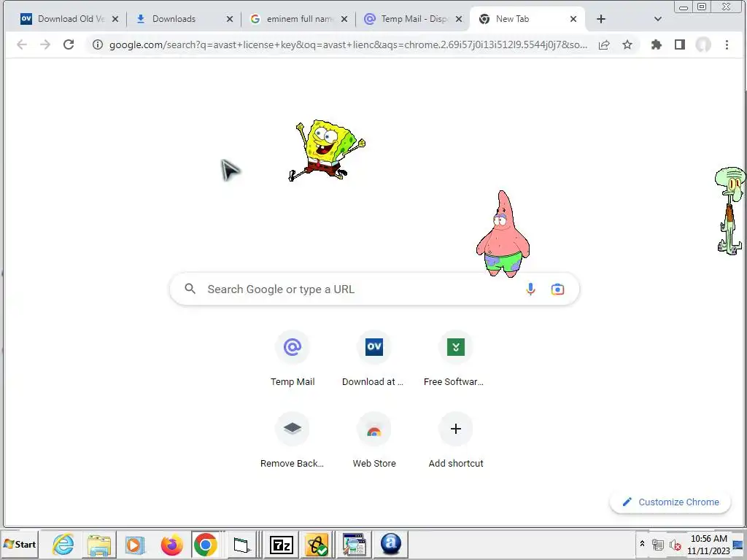Open a new tab with plus
747x560 pixels.
[601, 19]
